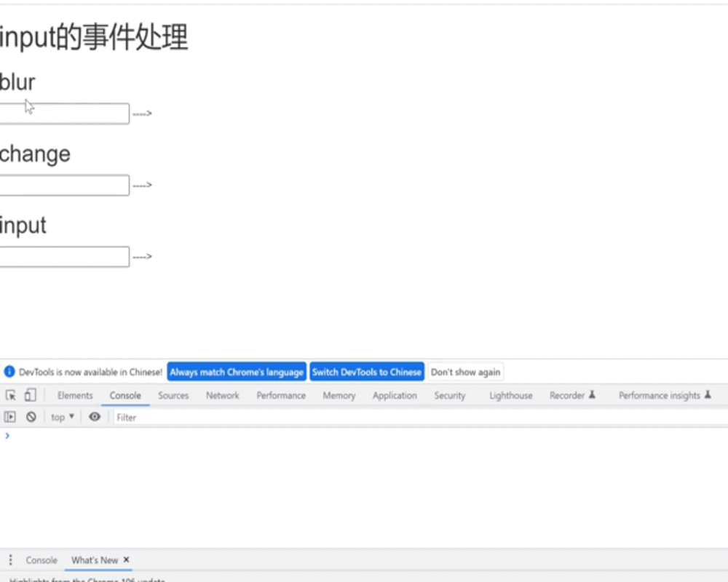
Task: Open the Performance tab
Action: coord(281,396)
